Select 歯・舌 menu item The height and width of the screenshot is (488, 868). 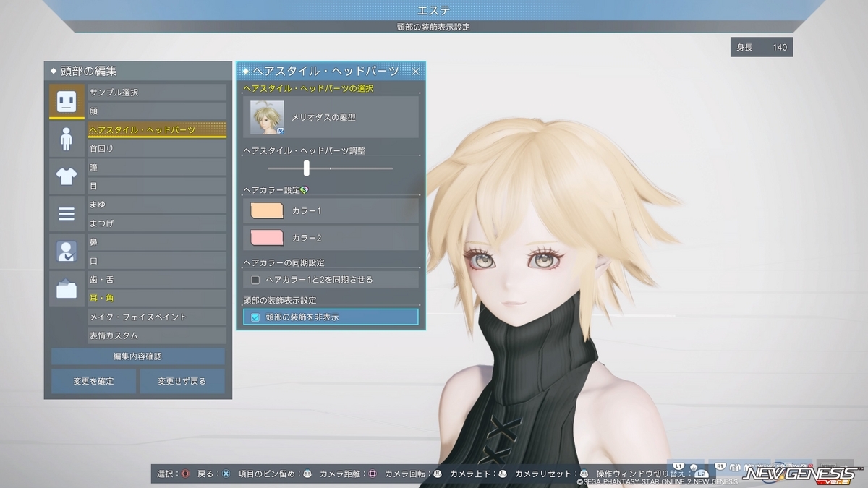pyautogui.click(x=157, y=280)
